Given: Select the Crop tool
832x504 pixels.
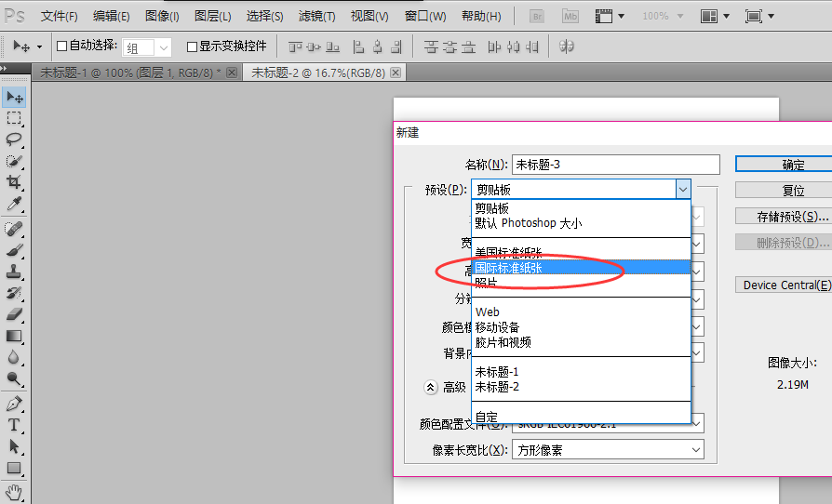Looking at the screenshot, I should tap(14, 181).
